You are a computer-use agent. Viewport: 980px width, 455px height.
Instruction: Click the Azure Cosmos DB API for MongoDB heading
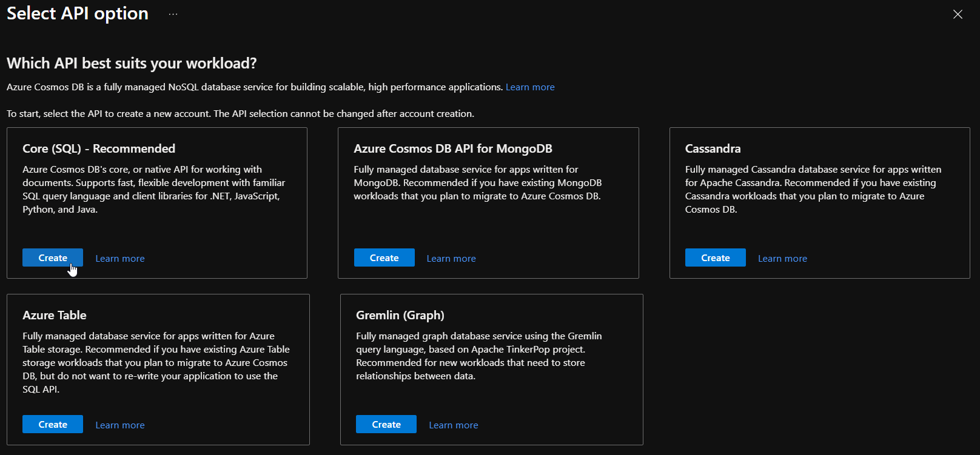(x=452, y=149)
